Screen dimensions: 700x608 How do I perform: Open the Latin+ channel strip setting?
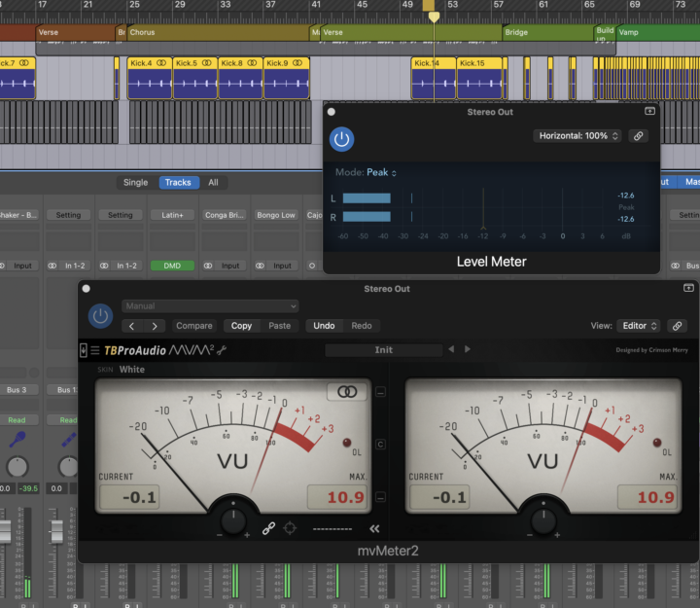[172, 215]
